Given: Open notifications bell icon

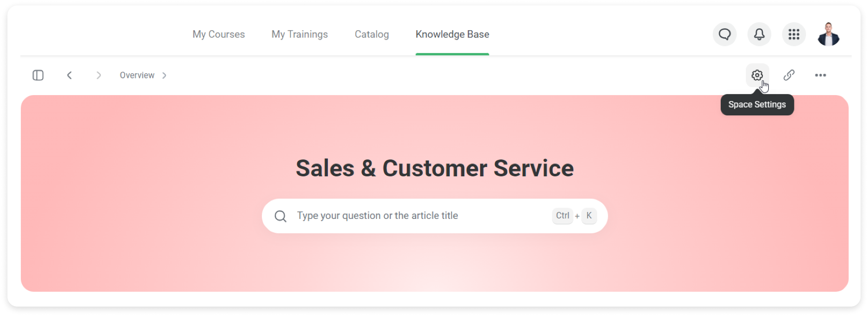Looking at the screenshot, I should click(759, 34).
